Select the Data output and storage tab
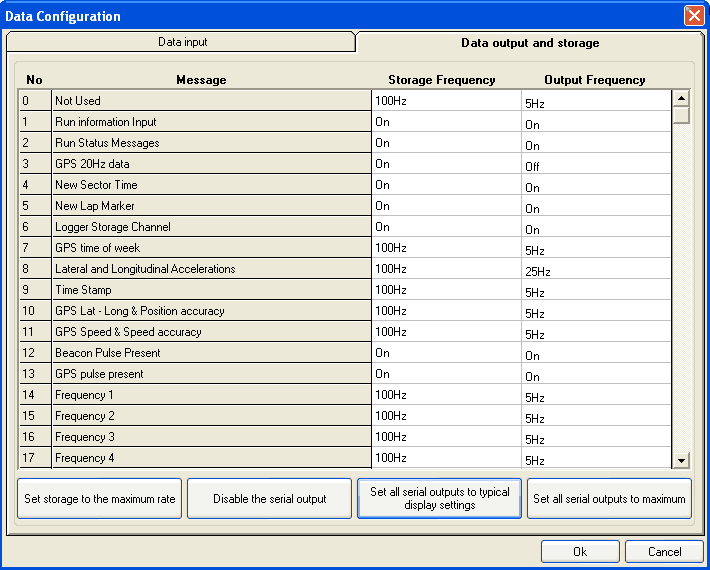 click(x=529, y=43)
